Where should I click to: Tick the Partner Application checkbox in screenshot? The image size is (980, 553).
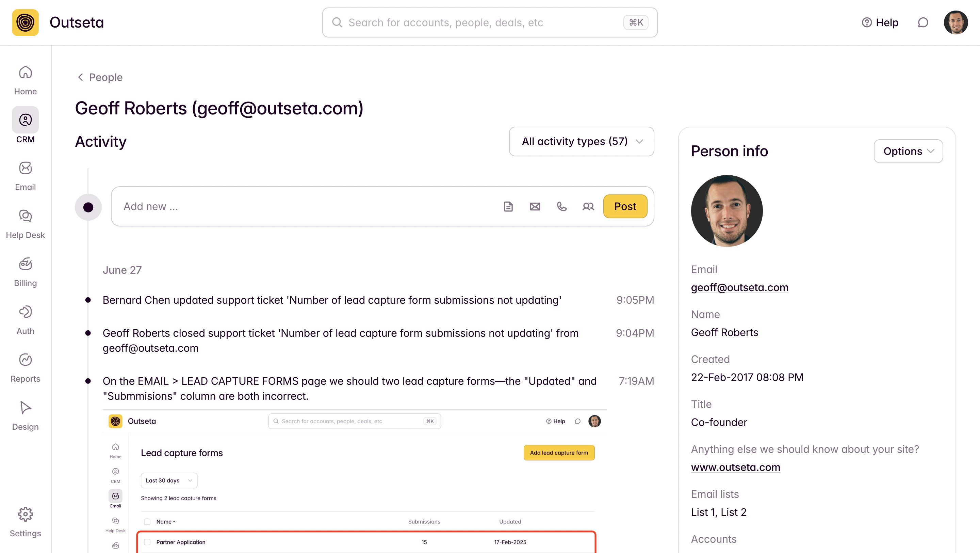147,542
